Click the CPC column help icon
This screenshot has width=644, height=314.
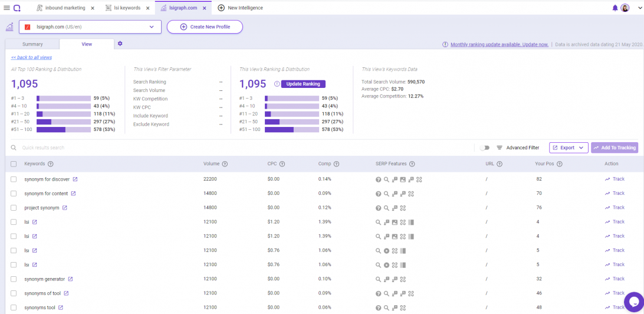tap(282, 164)
